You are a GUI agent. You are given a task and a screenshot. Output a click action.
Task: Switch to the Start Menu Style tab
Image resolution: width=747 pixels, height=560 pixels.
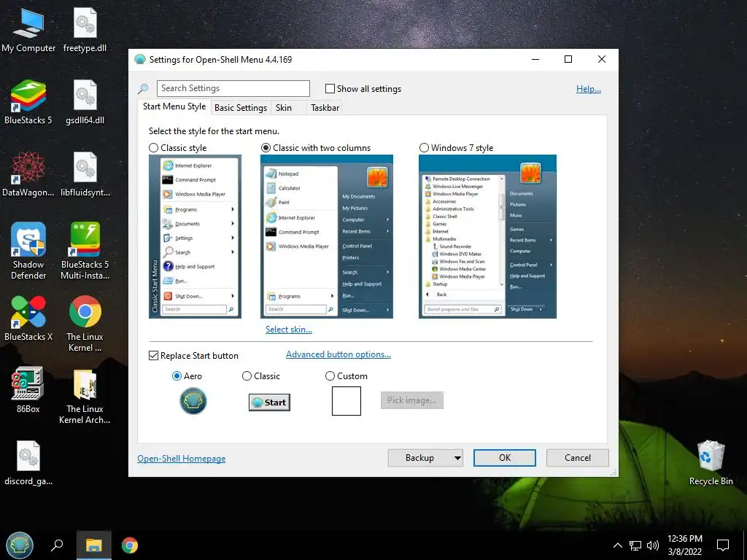(x=174, y=106)
